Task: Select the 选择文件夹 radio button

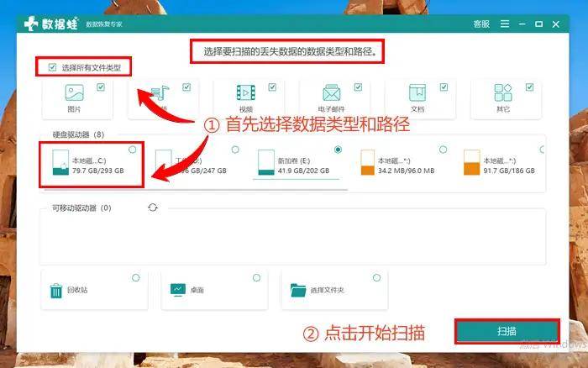Action: [x=376, y=277]
